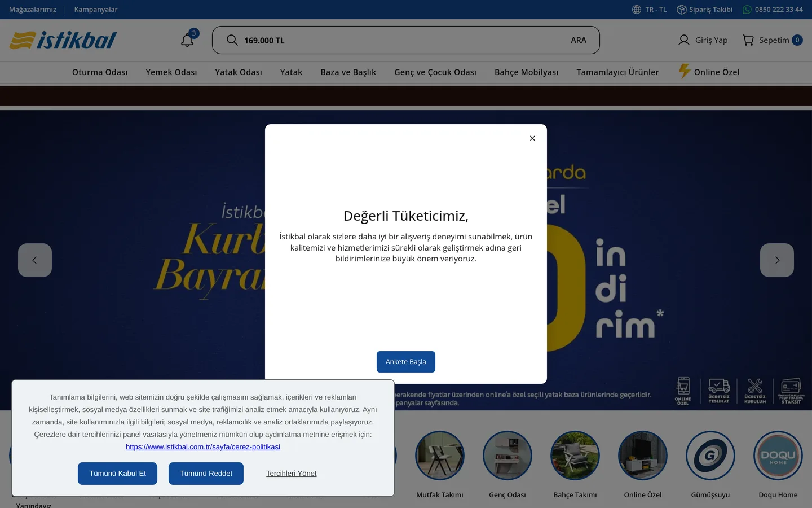Open the Bahçe Mobilyası menu

pos(527,72)
